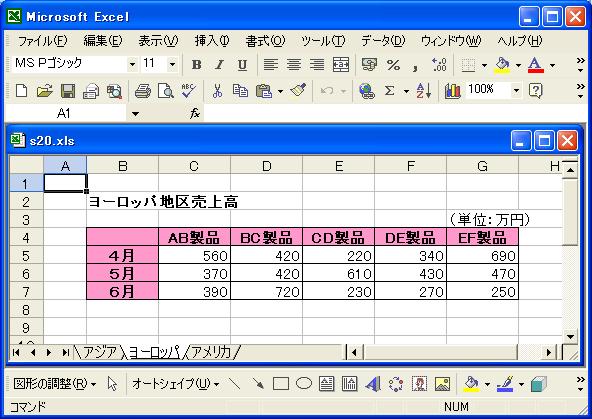This screenshot has width=592, height=419.
Task: Switch to the アメリカ sheet tab
Action: point(211,352)
